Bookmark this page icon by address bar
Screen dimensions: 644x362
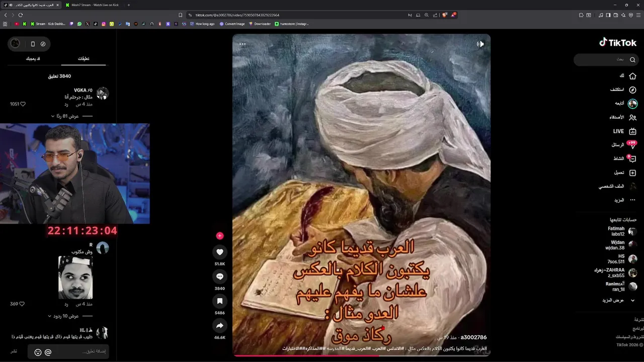pos(180,15)
